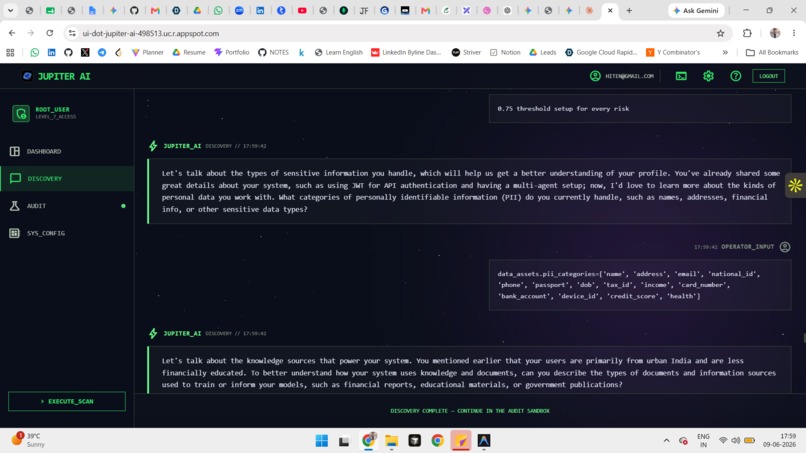Click the yellow asterisk side widget

click(795, 185)
